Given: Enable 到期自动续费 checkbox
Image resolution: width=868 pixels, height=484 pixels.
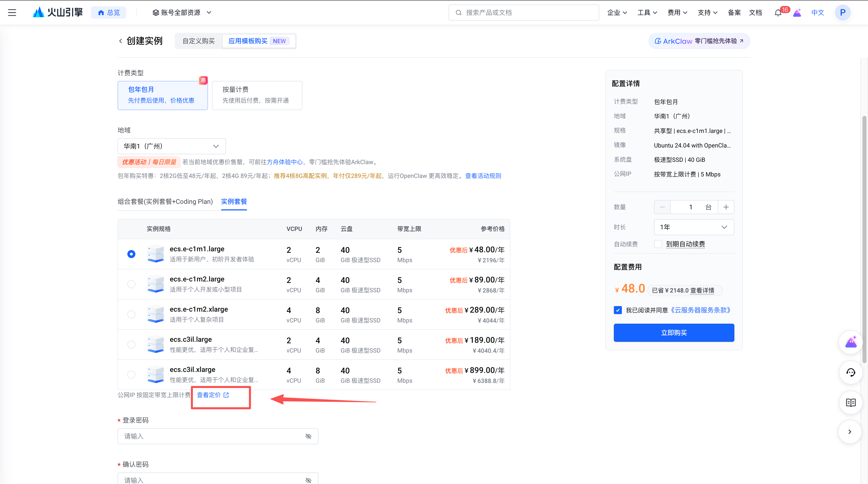Looking at the screenshot, I should click(658, 244).
